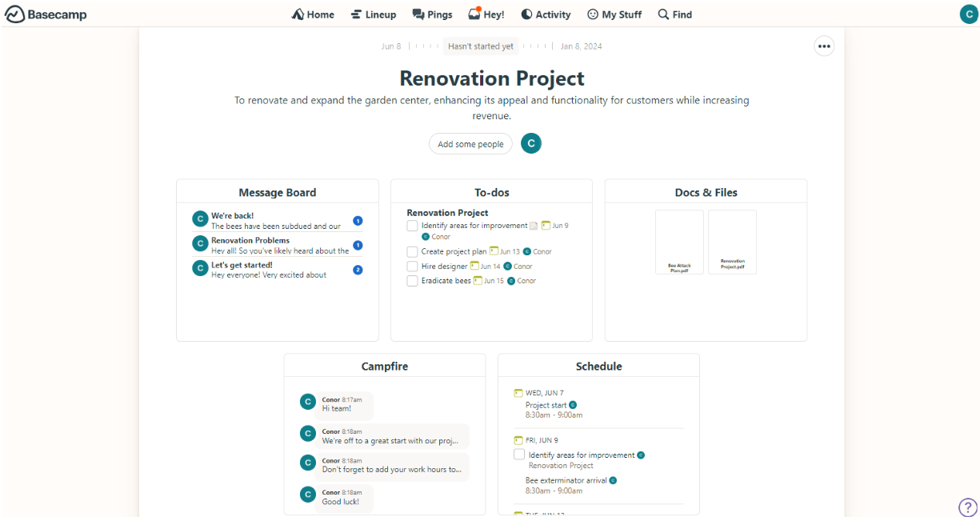This screenshot has width=980, height=517.
Task: Click the 'Hasn't started yet' timeline label
Action: 481,46
